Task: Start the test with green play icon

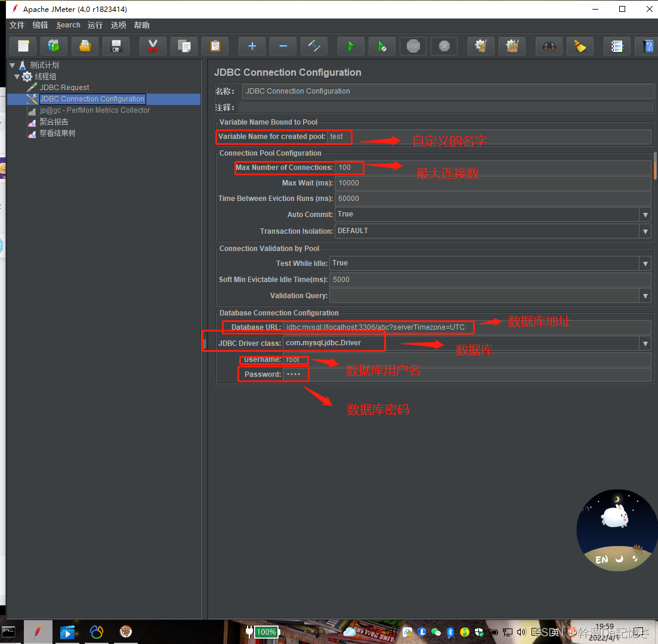Action: [351, 46]
